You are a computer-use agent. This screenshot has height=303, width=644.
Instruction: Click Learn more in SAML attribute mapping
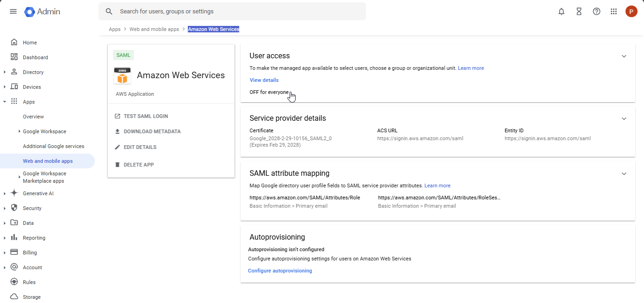437,186
